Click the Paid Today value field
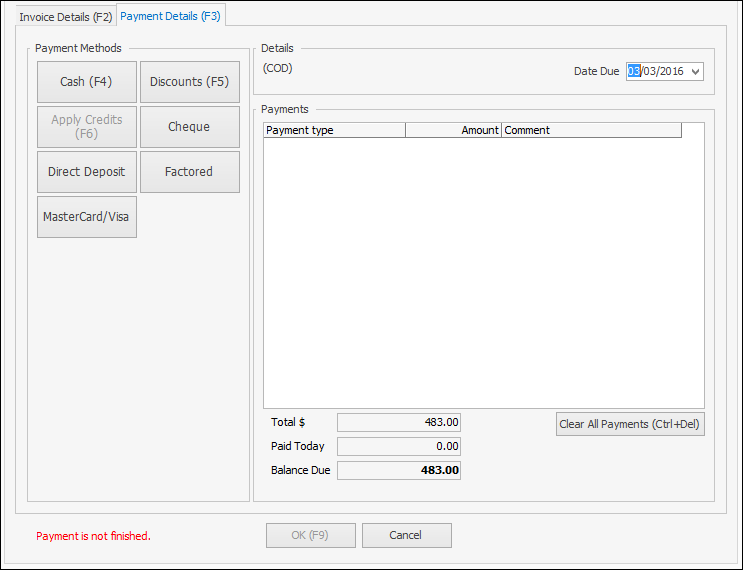Viewport: 743px width, 570px height. [399, 446]
